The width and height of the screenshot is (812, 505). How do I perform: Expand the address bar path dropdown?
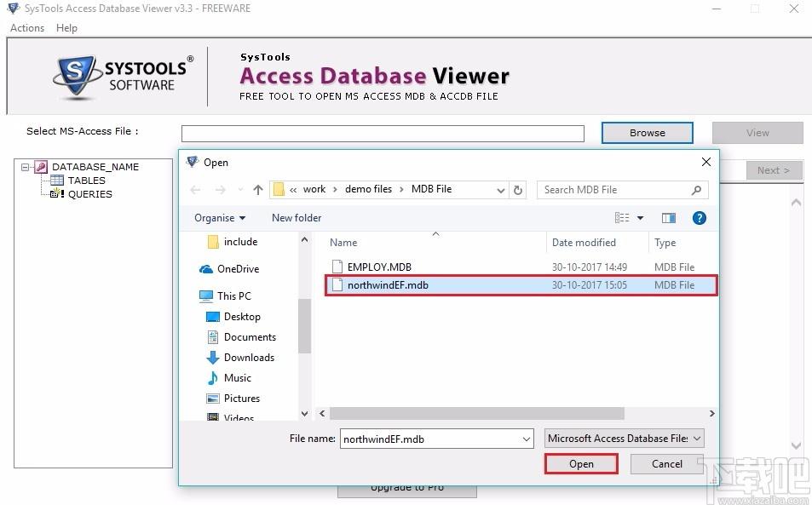[x=501, y=190]
